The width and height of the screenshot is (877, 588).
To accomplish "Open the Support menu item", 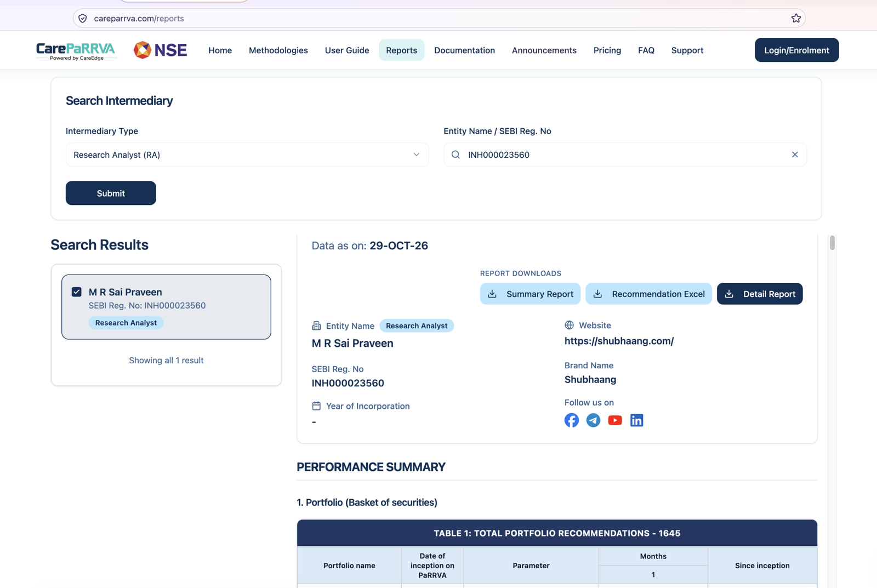I will pos(687,50).
